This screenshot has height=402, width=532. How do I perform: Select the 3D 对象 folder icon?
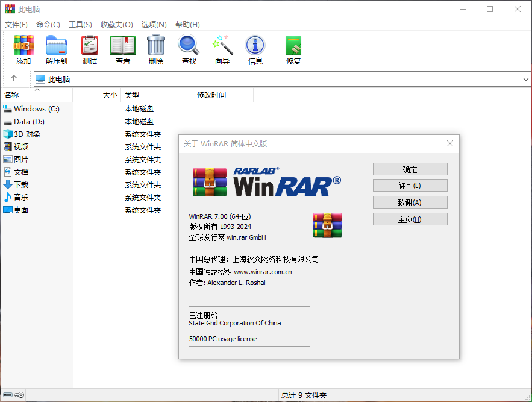pyautogui.click(x=7, y=134)
